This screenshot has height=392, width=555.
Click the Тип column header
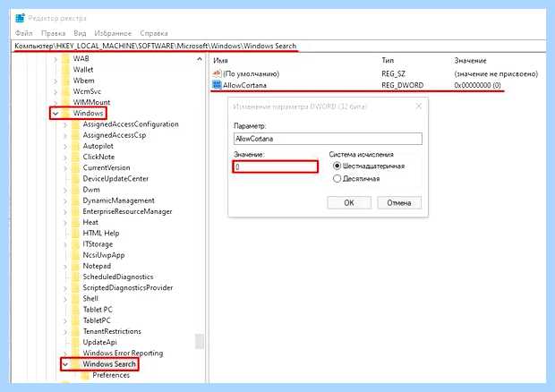pyautogui.click(x=388, y=61)
